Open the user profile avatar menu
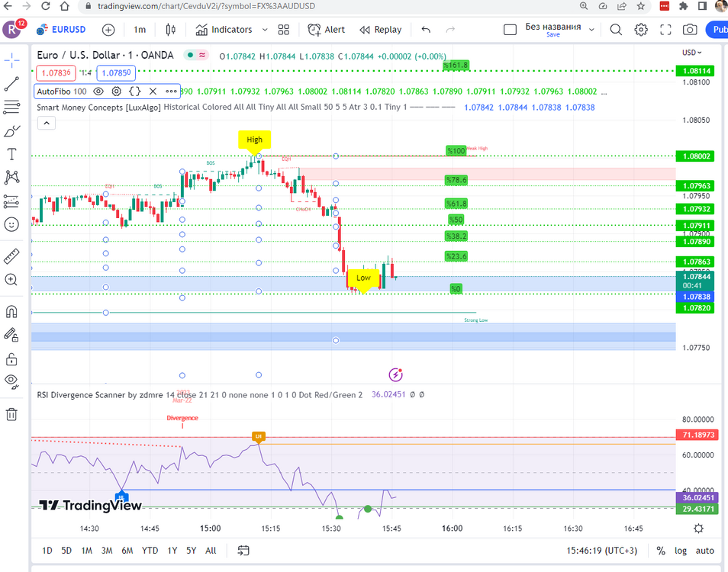The height and width of the screenshot is (572, 728). 11,30
